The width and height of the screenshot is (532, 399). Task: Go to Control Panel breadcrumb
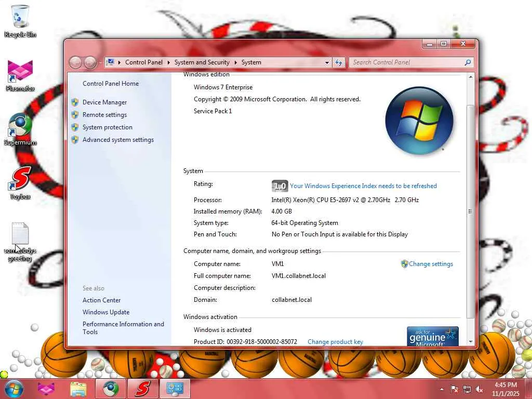pos(144,62)
